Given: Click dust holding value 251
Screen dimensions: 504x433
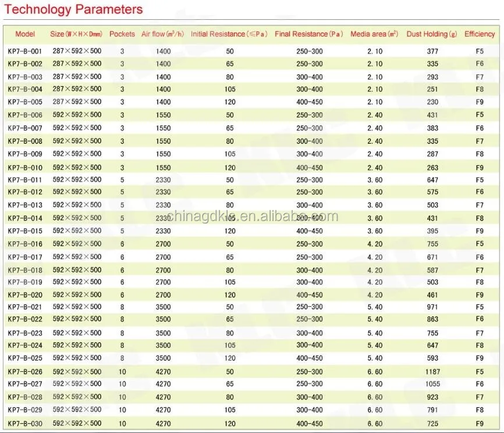Looking at the screenshot, I should (x=432, y=90).
